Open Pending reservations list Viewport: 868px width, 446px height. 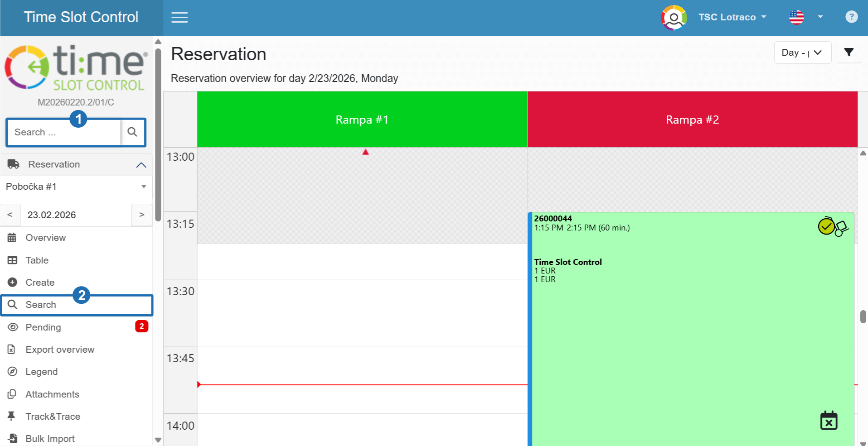(x=43, y=327)
